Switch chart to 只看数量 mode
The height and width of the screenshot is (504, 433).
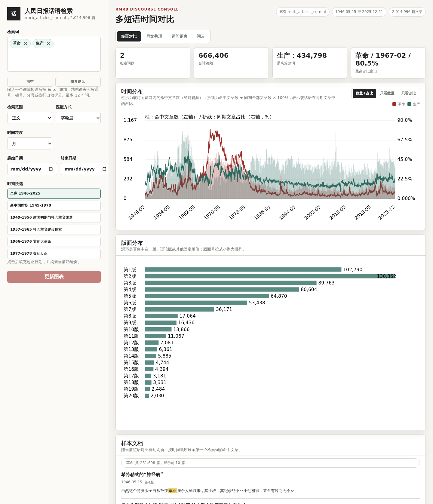coord(387,94)
